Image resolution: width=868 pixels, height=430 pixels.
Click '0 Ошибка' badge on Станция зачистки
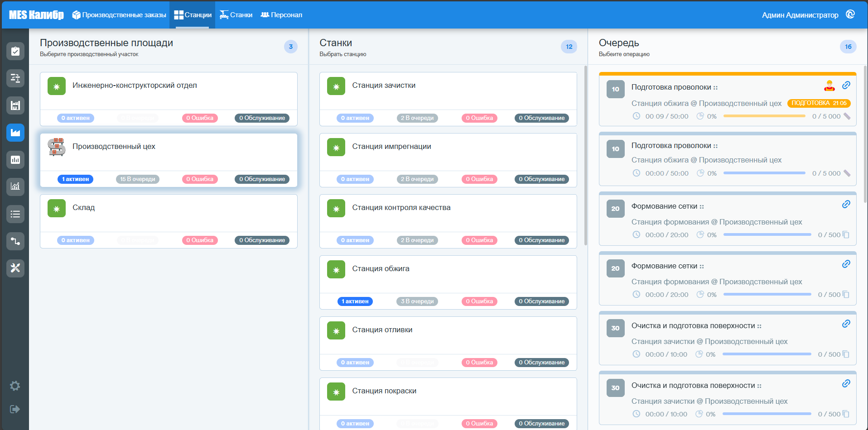pyautogui.click(x=479, y=118)
